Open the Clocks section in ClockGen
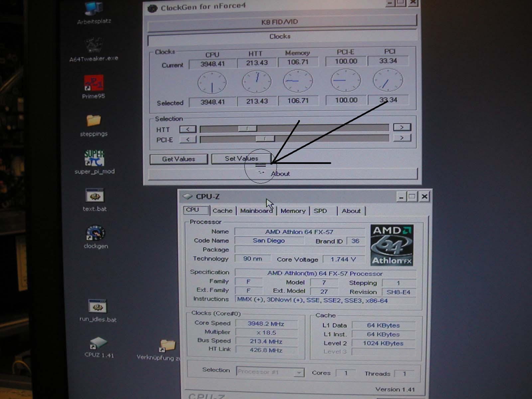Screen dimensions: 532x399 click(x=282, y=37)
